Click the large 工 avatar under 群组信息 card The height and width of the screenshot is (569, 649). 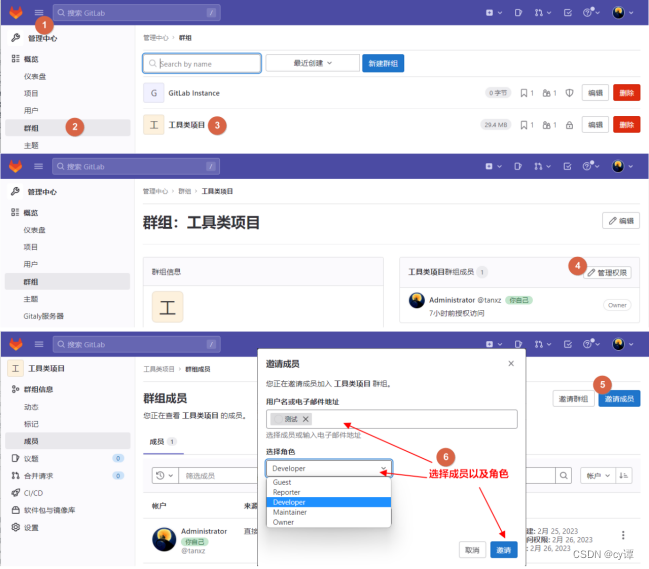tap(168, 307)
